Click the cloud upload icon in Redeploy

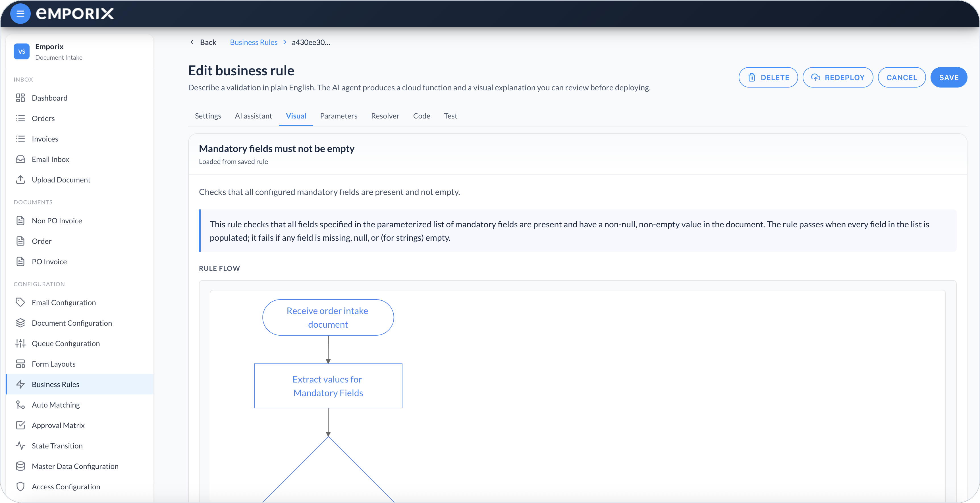tap(816, 78)
